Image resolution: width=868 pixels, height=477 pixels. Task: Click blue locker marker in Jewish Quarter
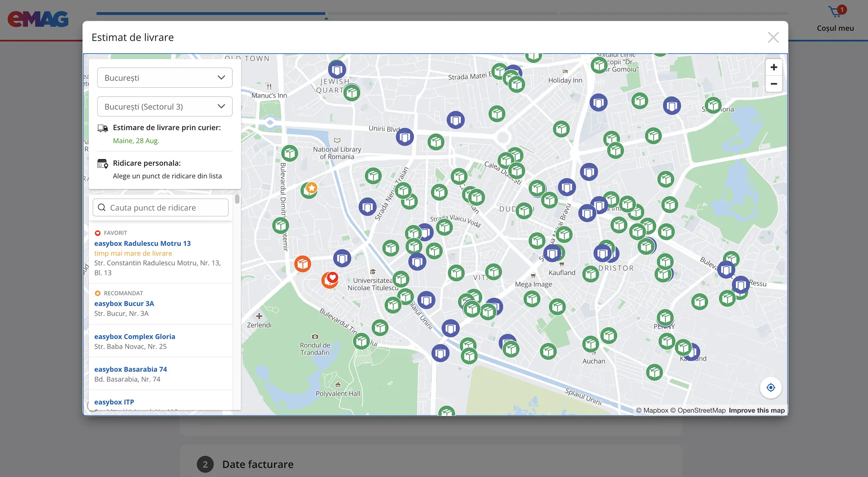[x=337, y=70]
